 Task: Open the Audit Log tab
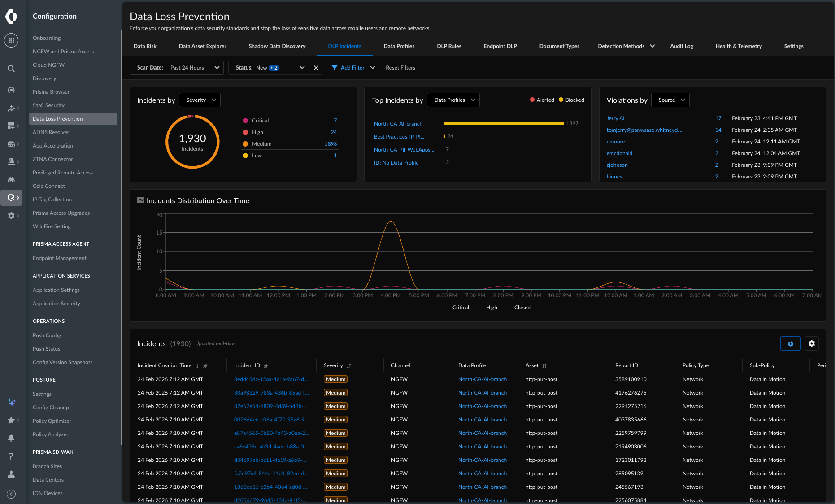point(681,46)
